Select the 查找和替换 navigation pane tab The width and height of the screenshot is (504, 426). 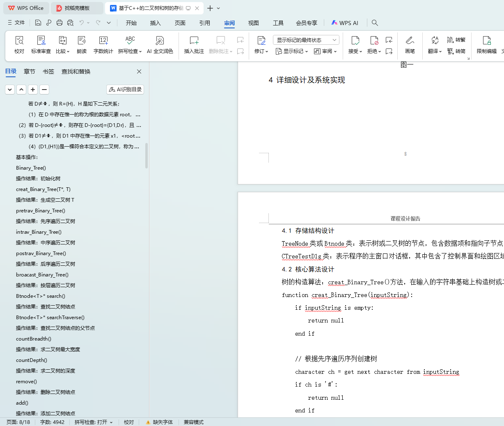click(x=76, y=71)
